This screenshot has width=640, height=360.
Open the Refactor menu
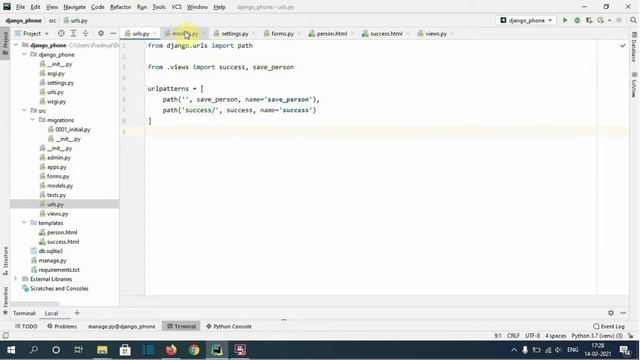tap(120, 7)
